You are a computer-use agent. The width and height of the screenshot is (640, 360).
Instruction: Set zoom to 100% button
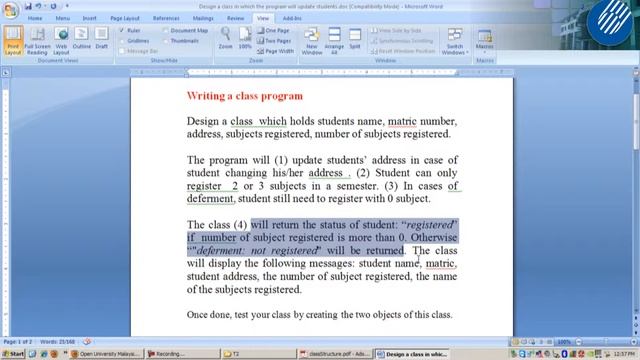[x=245, y=38]
